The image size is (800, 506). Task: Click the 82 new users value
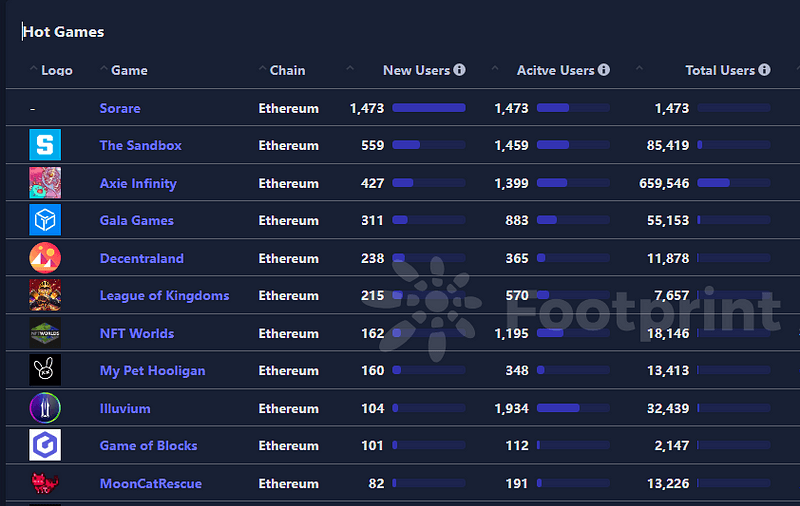pos(376,483)
